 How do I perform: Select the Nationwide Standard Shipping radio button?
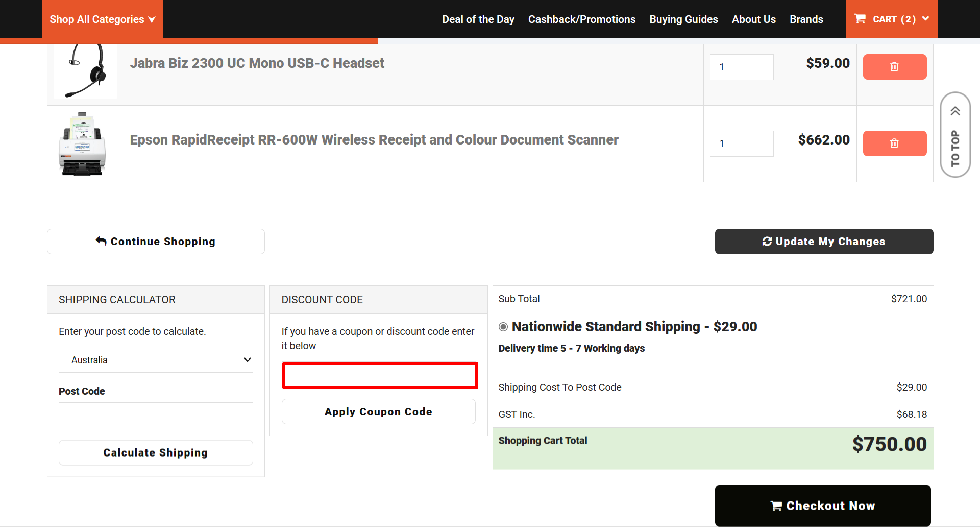pos(503,327)
